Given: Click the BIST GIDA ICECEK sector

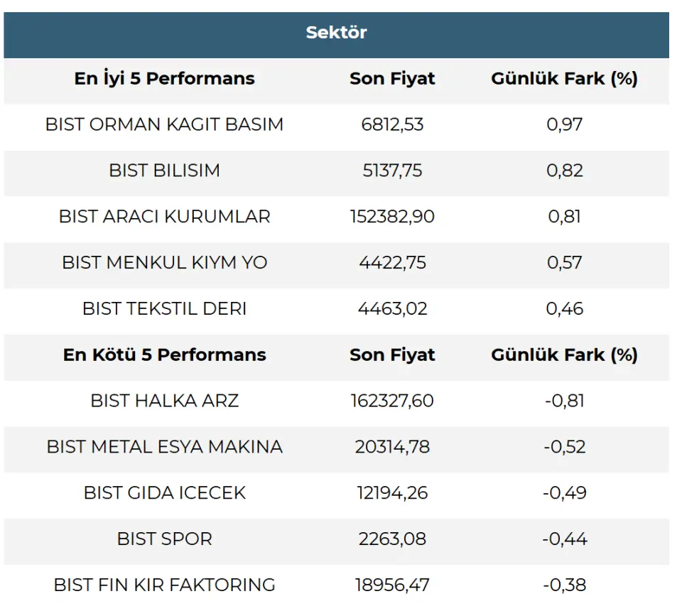Looking at the screenshot, I should pyautogui.click(x=164, y=492).
